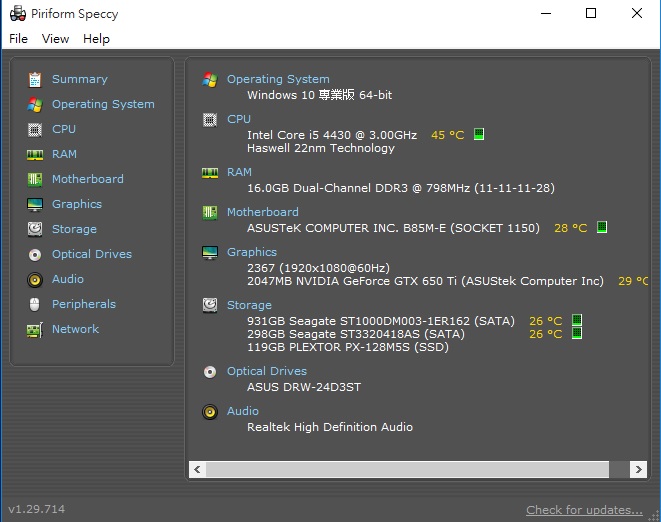Image resolution: width=661 pixels, height=522 pixels.
Task: Click the RAM stick icon in sidebar
Action: point(35,155)
